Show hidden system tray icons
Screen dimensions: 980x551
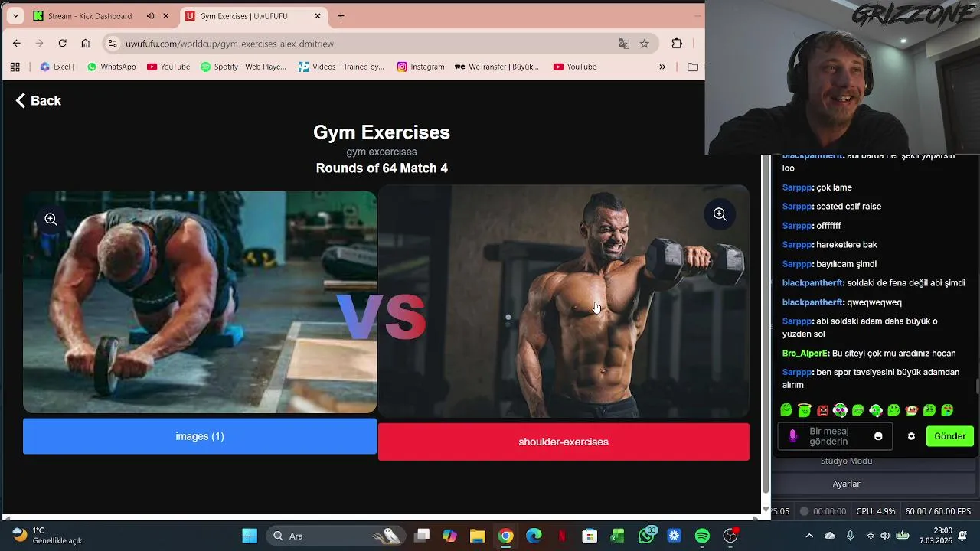[x=809, y=536]
